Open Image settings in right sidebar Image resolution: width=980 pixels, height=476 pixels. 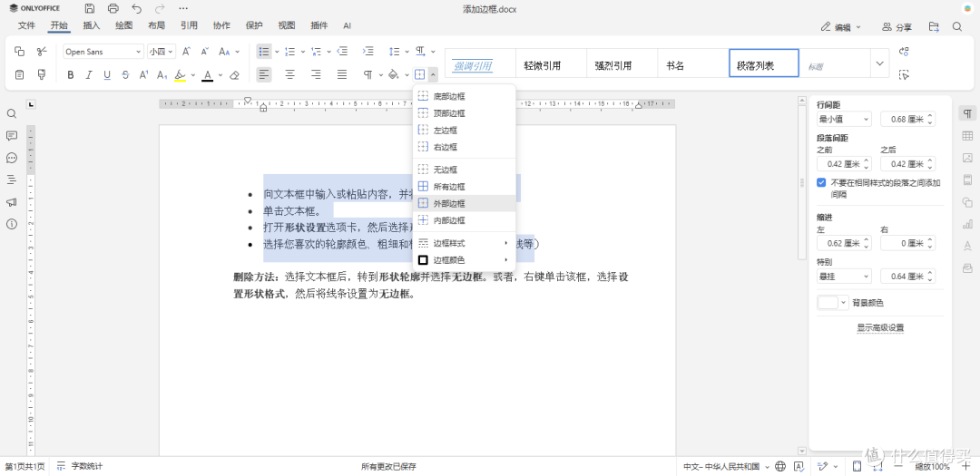[967, 158]
